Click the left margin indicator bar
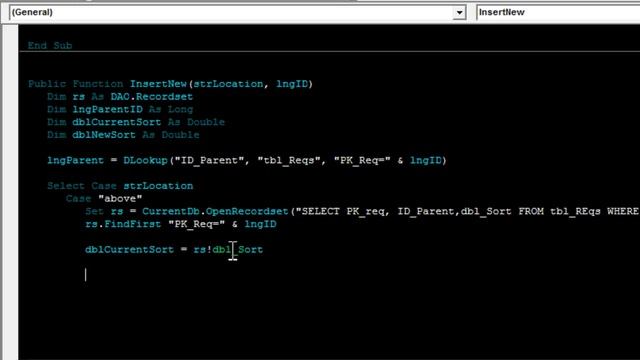 (x=10, y=192)
